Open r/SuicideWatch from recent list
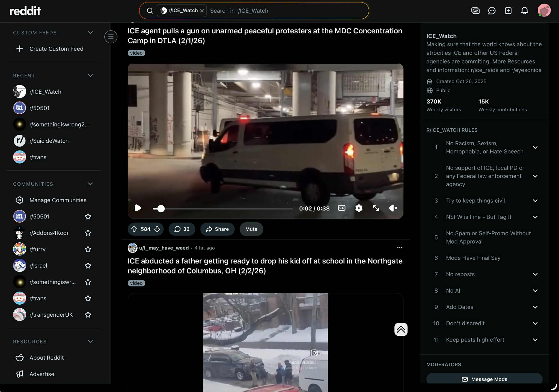 (49, 141)
